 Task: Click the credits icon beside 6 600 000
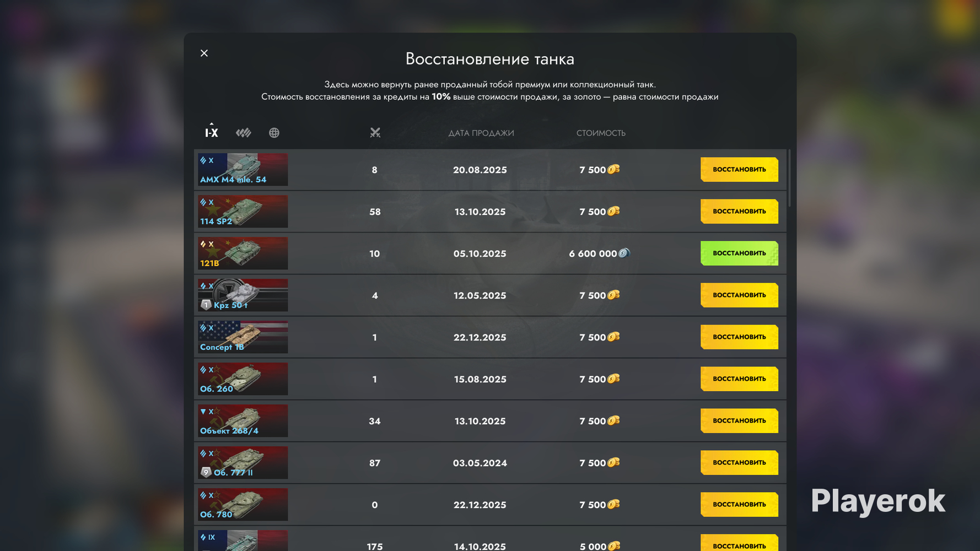624,253
